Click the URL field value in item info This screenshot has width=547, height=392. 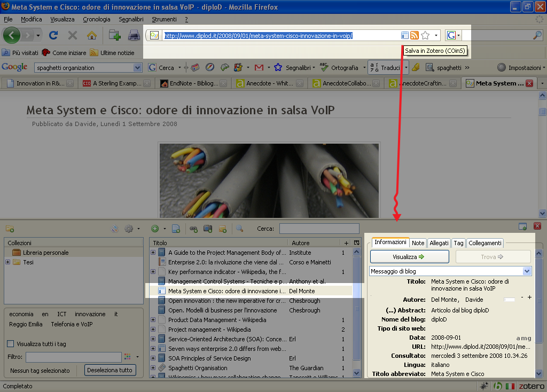(x=481, y=347)
